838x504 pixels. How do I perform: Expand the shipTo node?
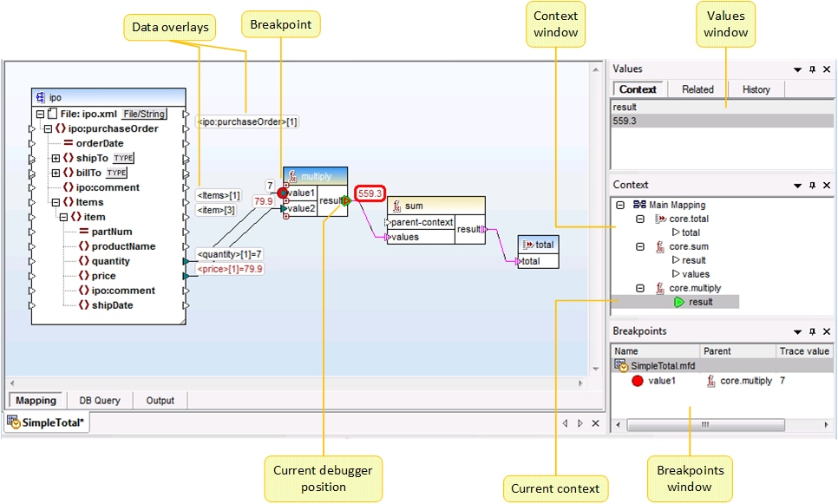coord(56,158)
